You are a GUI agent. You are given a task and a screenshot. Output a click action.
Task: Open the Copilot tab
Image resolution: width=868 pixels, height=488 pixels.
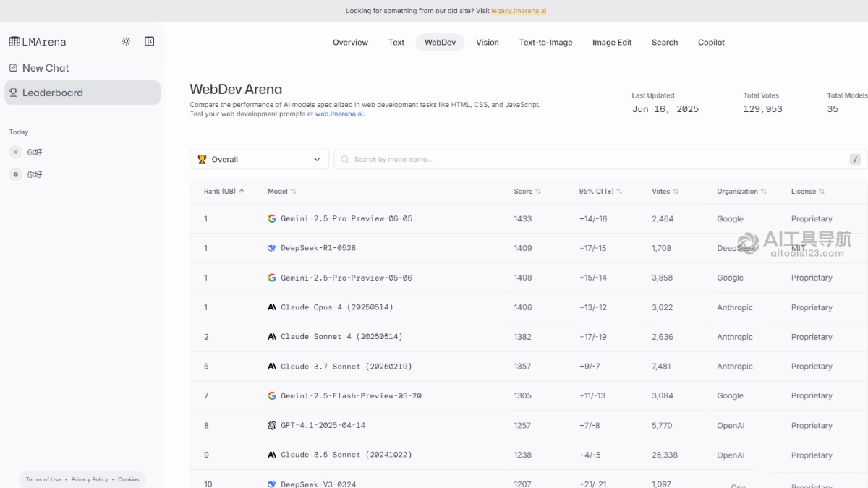[x=711, y=42]
